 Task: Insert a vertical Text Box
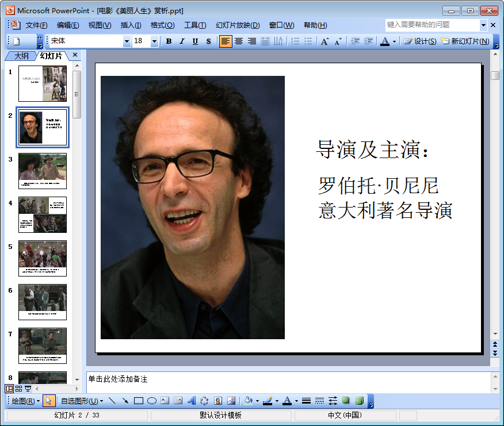coord(178,401)
